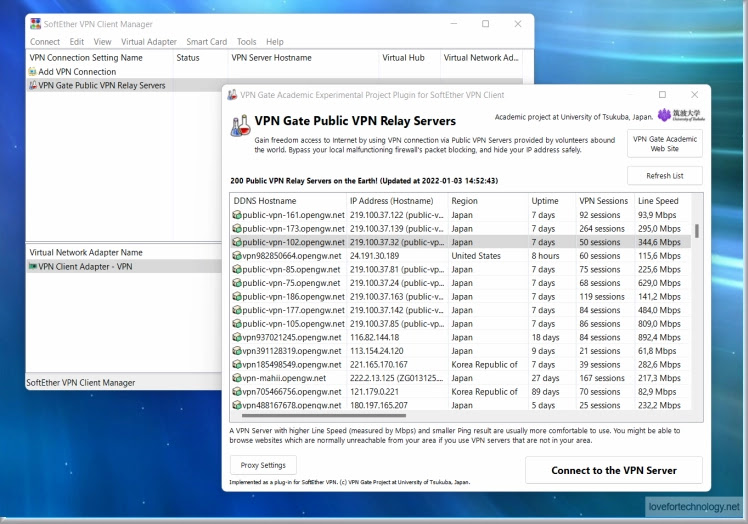Click the horizontal scrollbar of the server list
Screen dimensions: 748x524
click(323, 416)
